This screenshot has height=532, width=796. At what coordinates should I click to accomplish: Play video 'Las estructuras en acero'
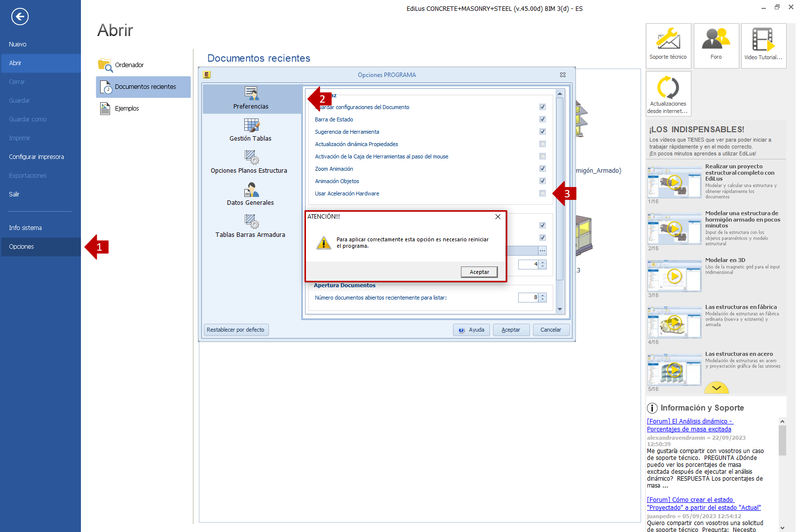click(675, 369)
